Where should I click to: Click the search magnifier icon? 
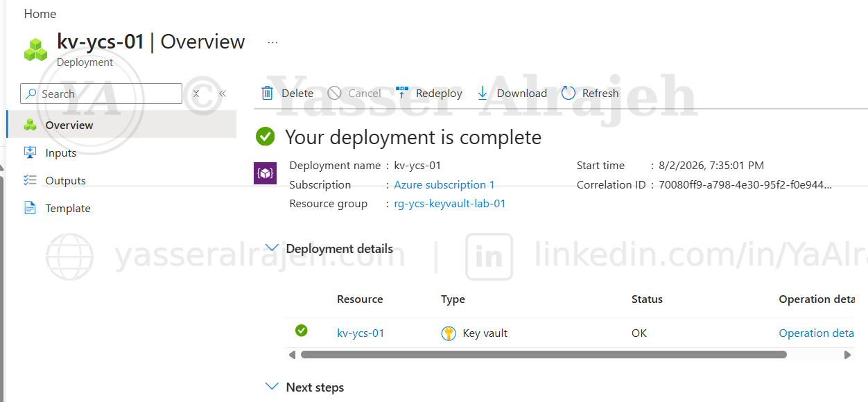click(x=31, y=94)
